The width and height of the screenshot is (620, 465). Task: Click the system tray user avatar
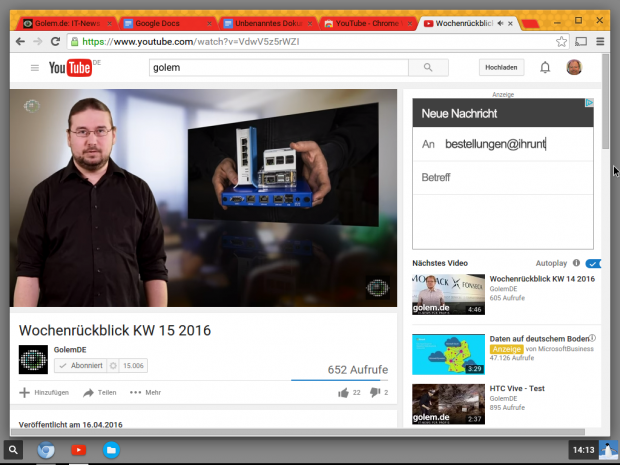tap(608, 450)
